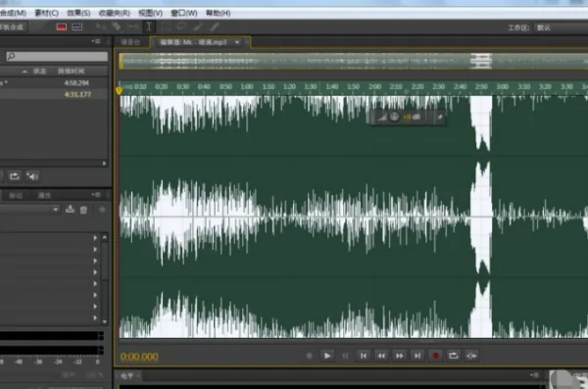Toggle loop playback in Files panel

(x=15, y=176)
